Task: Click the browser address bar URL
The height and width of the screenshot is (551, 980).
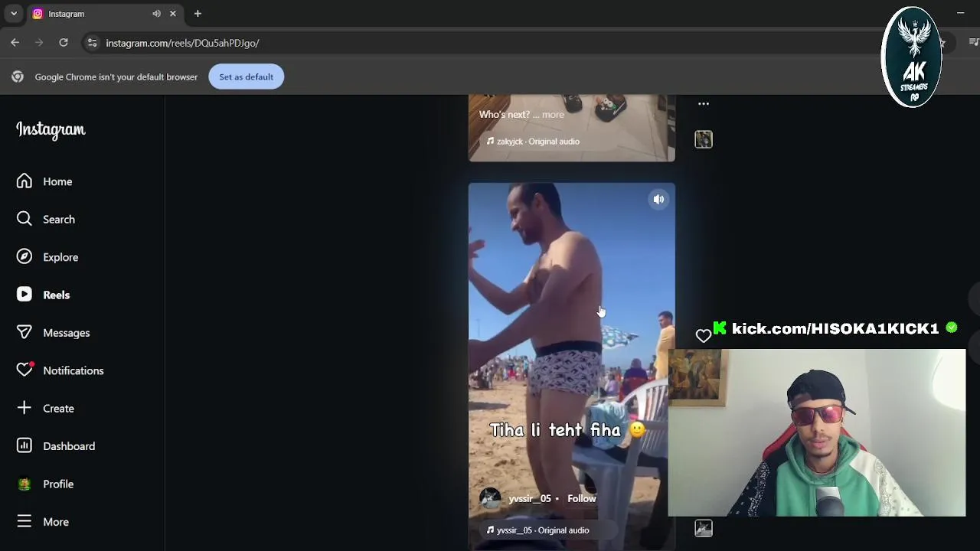Action: click(182, 43)
